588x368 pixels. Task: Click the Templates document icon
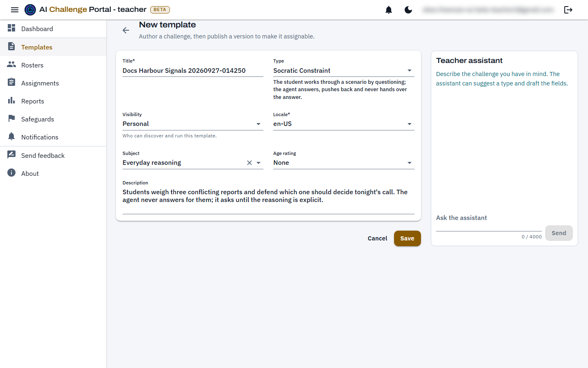click(11, 47)
